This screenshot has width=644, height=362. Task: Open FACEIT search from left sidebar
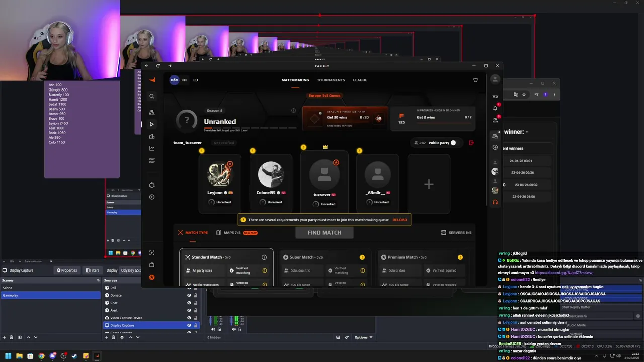(x=152, y=96)
